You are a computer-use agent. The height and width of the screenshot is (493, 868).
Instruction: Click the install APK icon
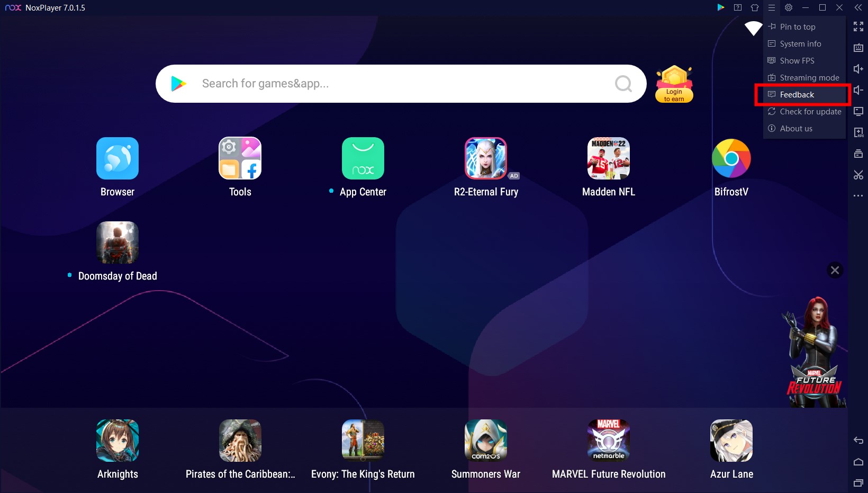tap(858, 132)
